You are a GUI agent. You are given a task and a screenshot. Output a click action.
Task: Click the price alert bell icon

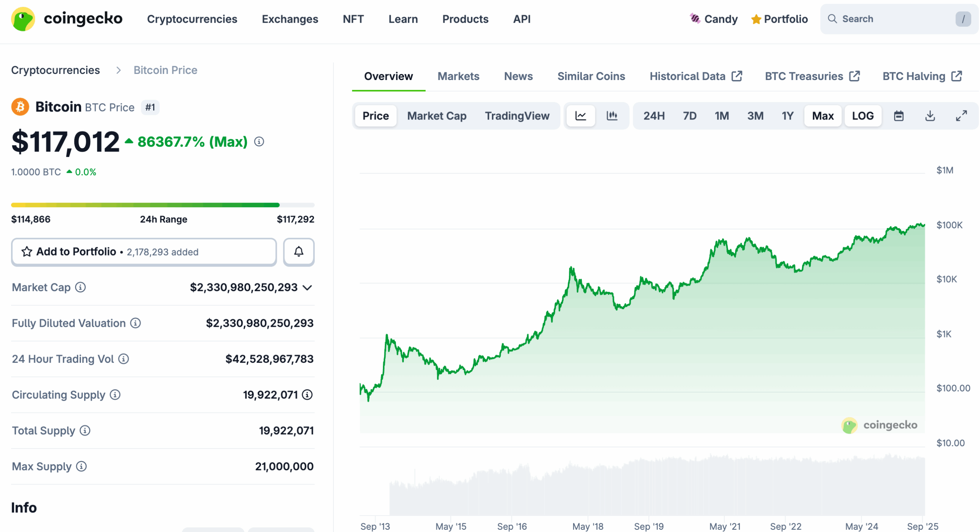coord(299,252)
